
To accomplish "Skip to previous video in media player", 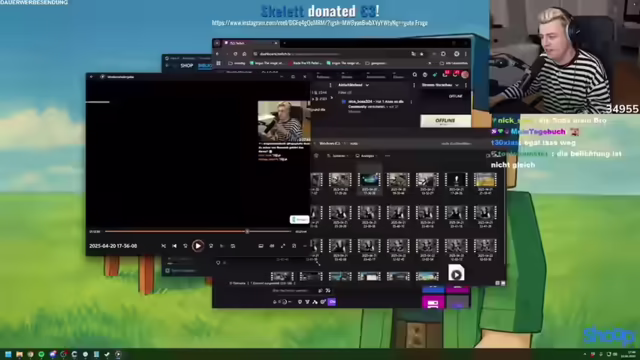I will click(x=174, y=246).
